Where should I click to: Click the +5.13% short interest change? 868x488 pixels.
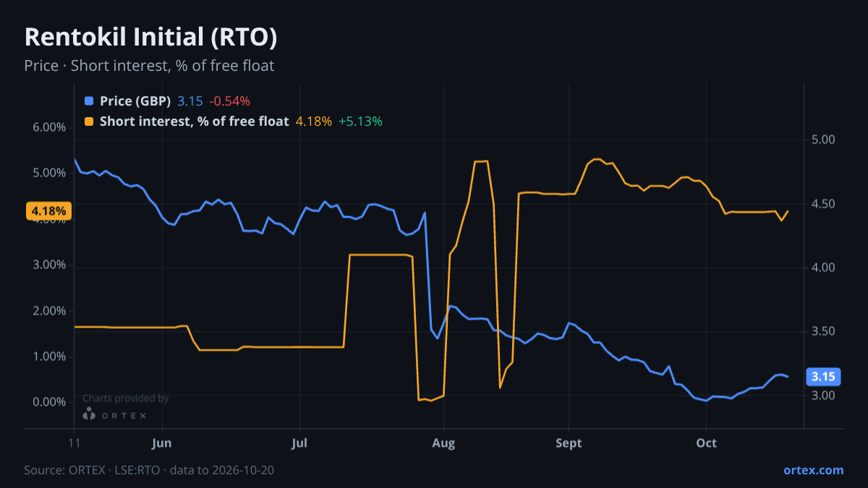coord(360,121)
